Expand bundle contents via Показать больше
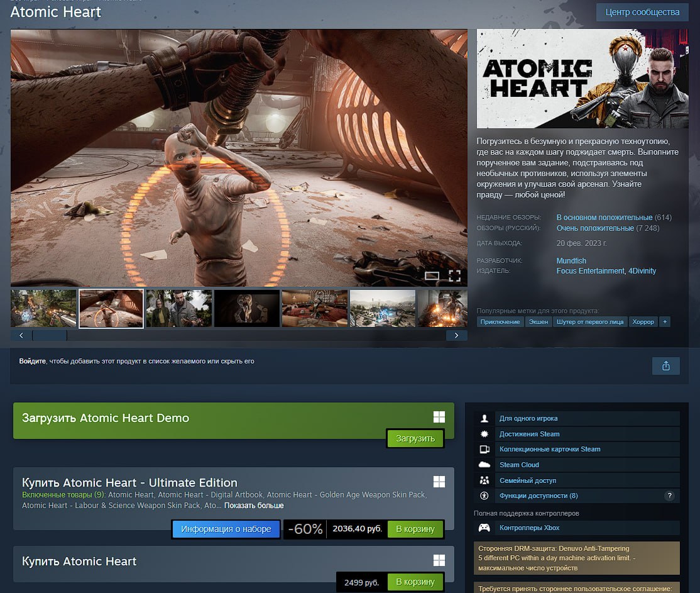Image resolution: width=700 pixels, height=593 pixels. [254, 506]
